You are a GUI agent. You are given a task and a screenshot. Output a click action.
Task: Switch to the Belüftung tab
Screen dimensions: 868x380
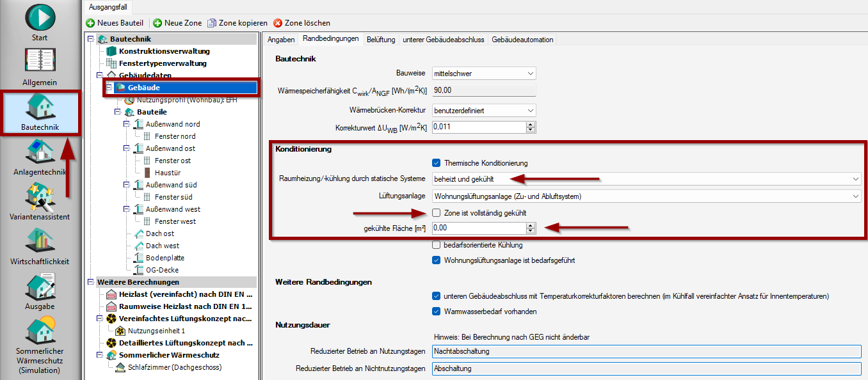tap(381, 40)
